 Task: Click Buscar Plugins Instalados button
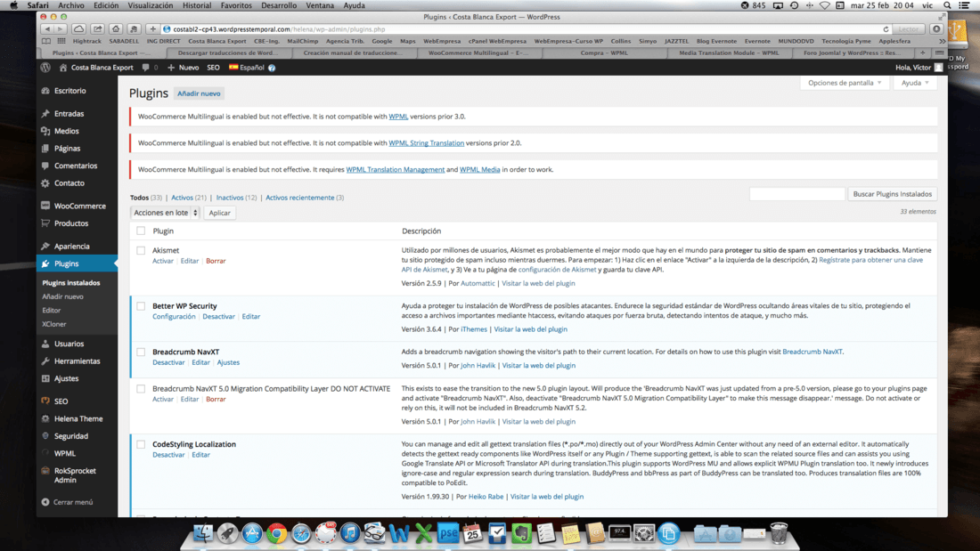[892, 194]
